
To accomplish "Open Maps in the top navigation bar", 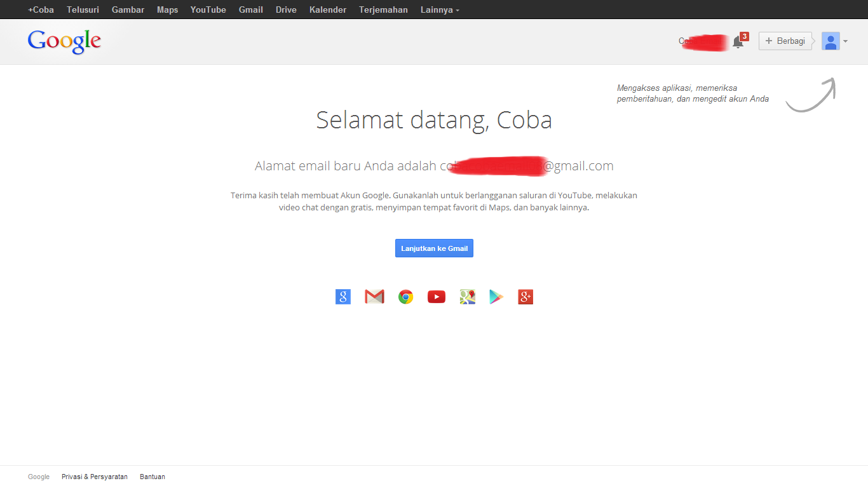I will 168,10.
